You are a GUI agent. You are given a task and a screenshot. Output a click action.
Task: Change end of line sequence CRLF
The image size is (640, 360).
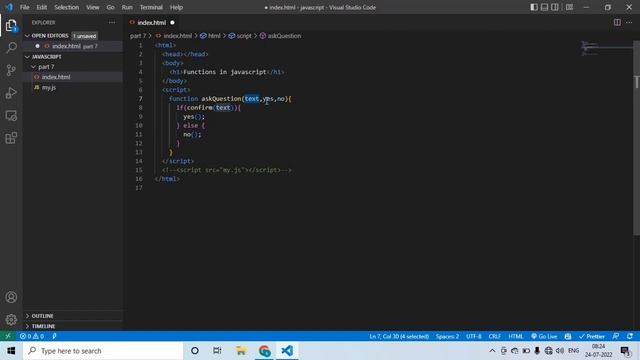point(495,336)
